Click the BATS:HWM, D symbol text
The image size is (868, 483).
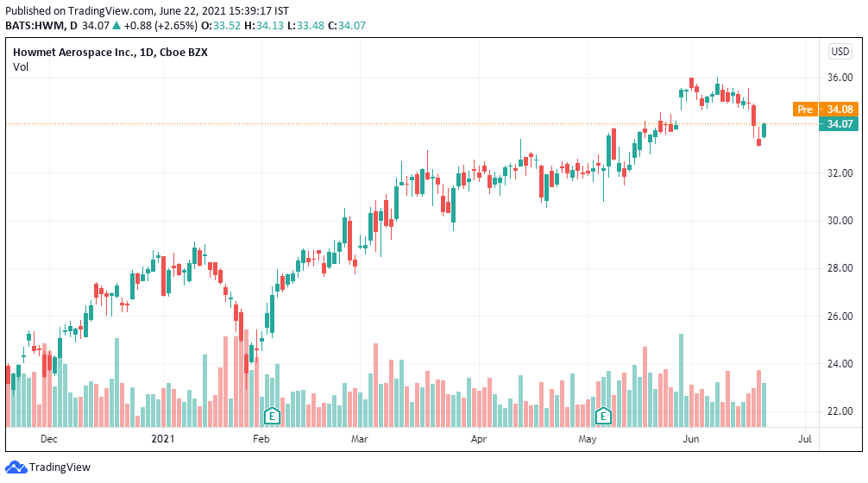[41, 26]
